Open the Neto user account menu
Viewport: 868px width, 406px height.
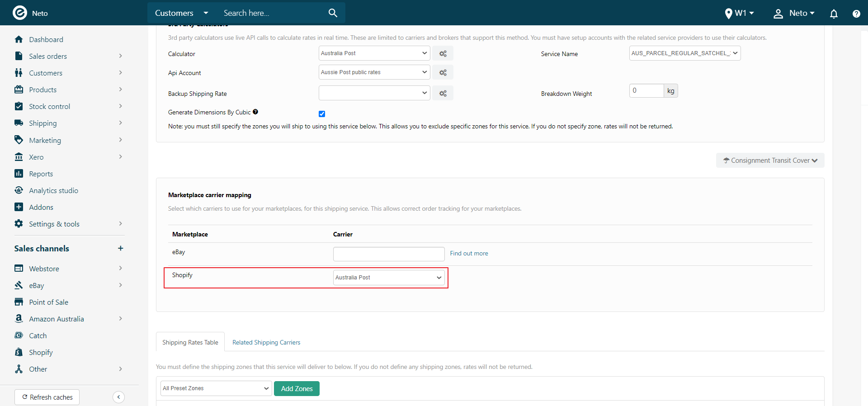click(x=794, y=13)
